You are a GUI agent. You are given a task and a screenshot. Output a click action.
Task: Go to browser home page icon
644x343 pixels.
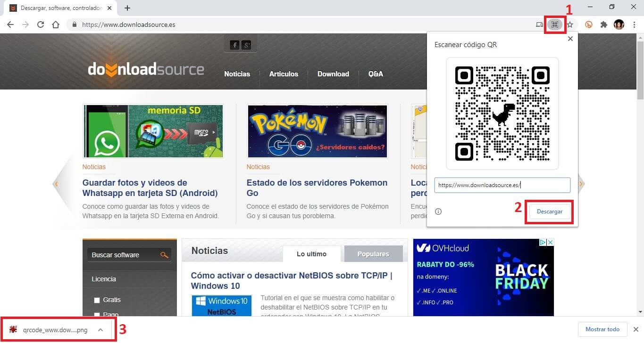(x=56, y=24)
